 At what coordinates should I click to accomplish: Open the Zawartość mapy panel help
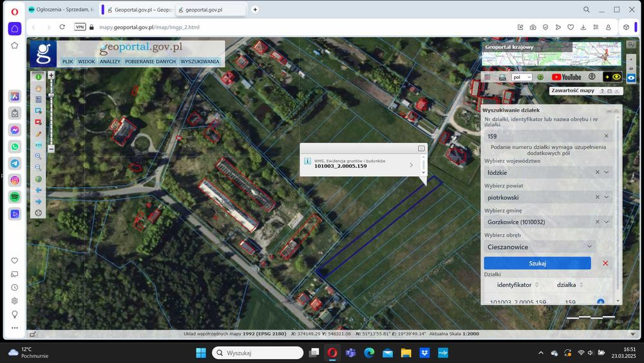(602, 91)
